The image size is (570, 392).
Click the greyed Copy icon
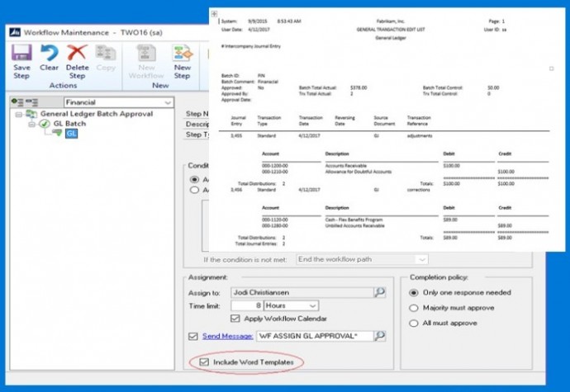coord(106,53)
